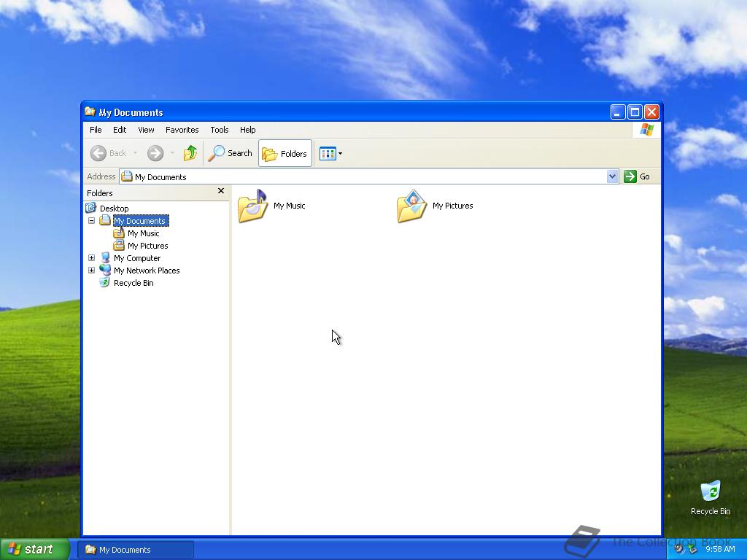Click the address bar My Documents icon
This screenshot has width=747, height=560.
(127, 176)
